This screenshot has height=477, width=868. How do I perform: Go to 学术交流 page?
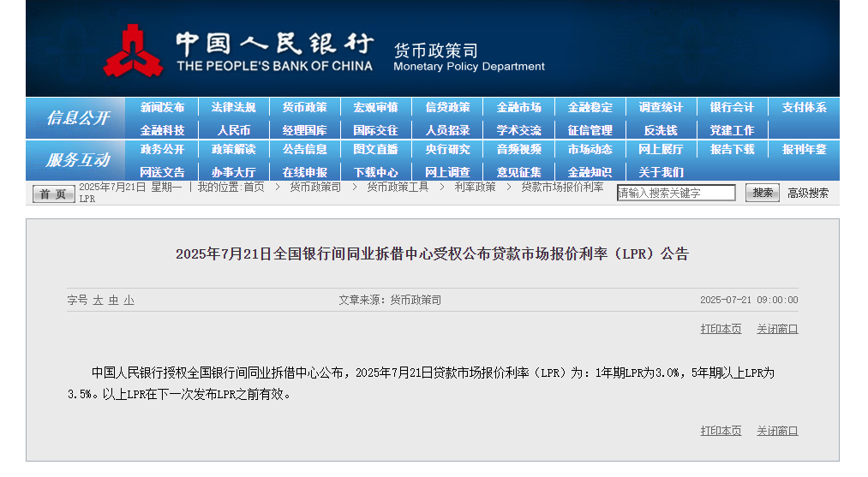(518, 130)
